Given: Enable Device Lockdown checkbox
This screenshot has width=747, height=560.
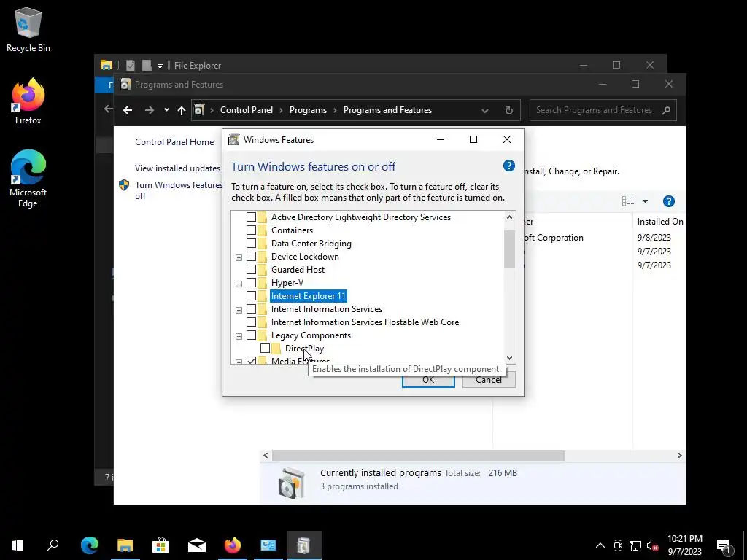Looking at the screenshot, I should [x=251, y=257].
